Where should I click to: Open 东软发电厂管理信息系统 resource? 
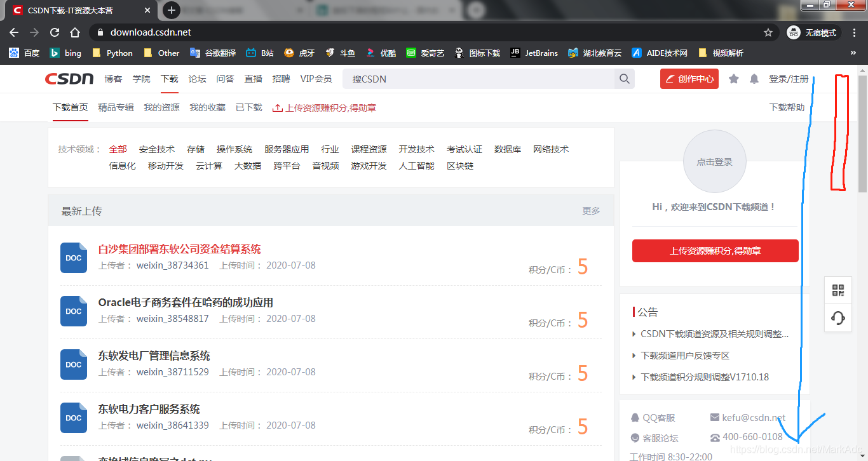[x=154, y=356]
